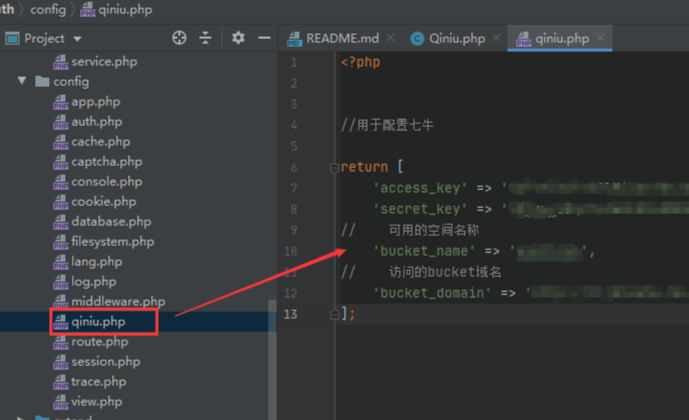Click the PHP file icon beside view.php
This screenshot has height=420, width=689.
(x=61, y=402)
